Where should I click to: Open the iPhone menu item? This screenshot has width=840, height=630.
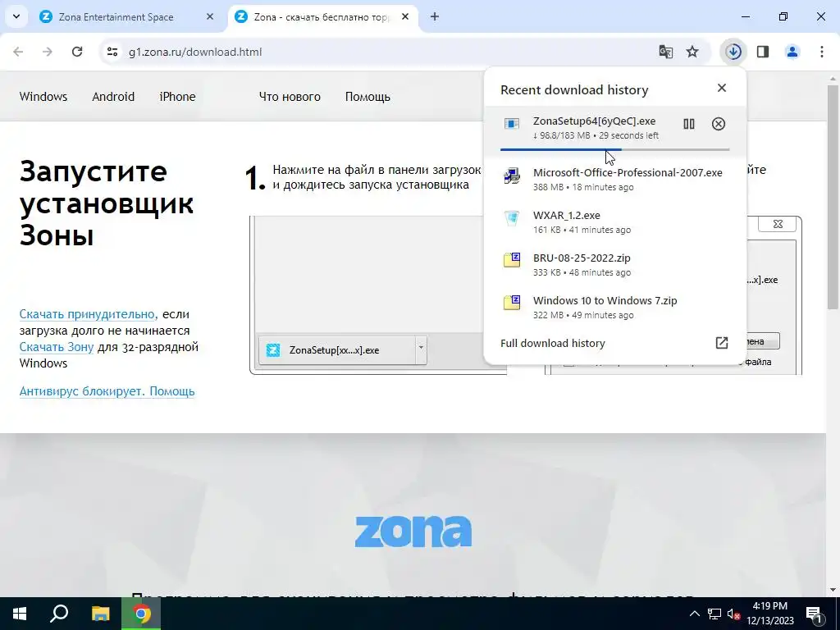click(x=177, y=97)
